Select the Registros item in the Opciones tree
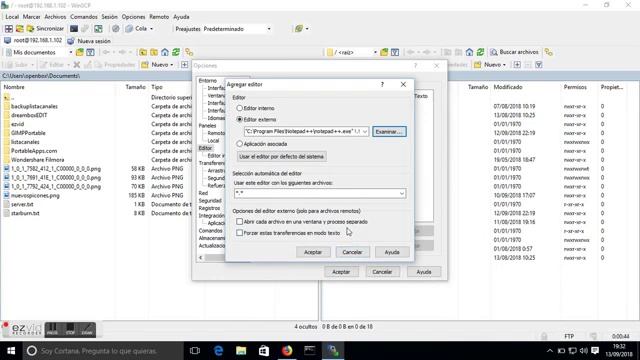Image resolution: width=640 pixels, height=360 pixels. click(x=209, y=208)
